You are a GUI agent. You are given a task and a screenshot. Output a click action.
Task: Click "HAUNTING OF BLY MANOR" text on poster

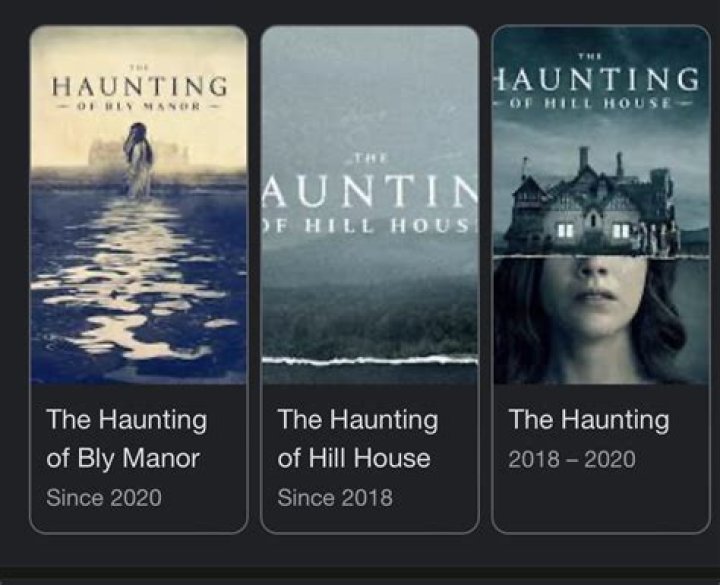tap(138, 92)
